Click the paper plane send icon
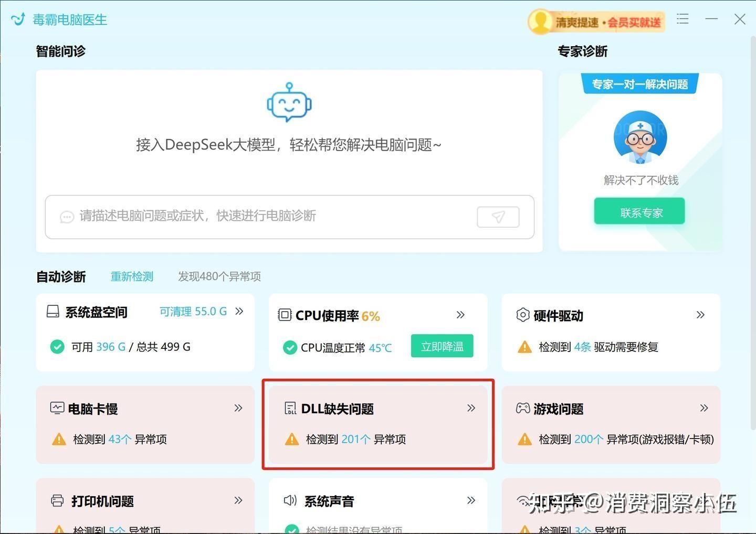Screen dimensions: 756x534 pos(497,217)
